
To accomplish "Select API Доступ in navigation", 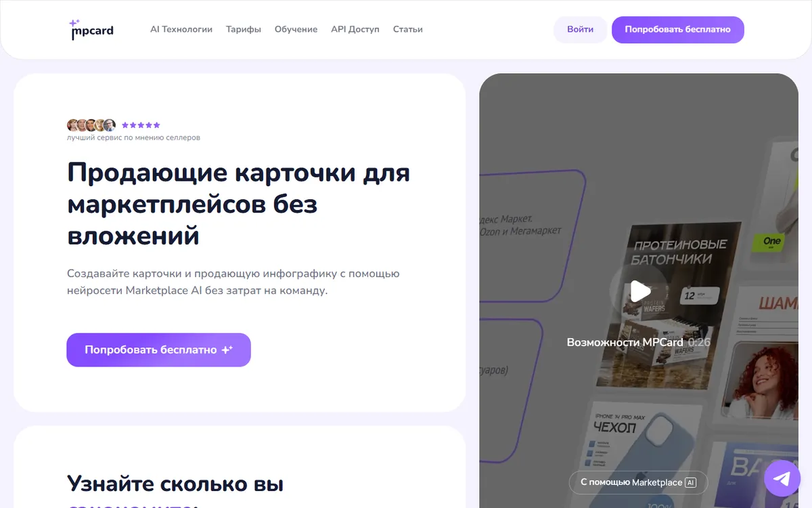I will [x=355, y=29].
